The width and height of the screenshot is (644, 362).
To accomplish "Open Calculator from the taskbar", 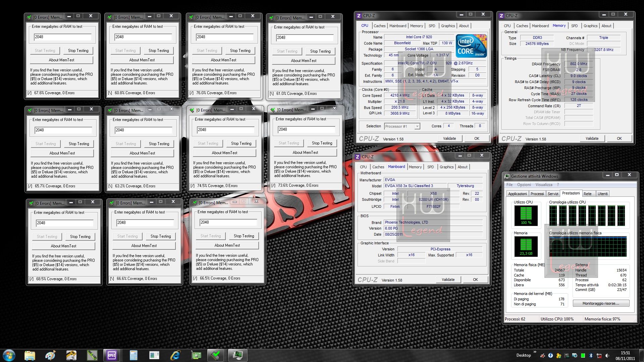I will 133,355.
